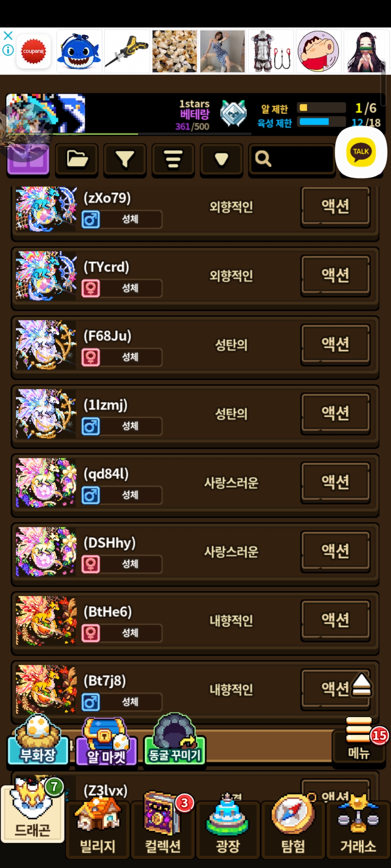The height and width of the screenshot is (868, 391).
Task: Open the 부화장 hatchery icon
Action: (38, 740)
